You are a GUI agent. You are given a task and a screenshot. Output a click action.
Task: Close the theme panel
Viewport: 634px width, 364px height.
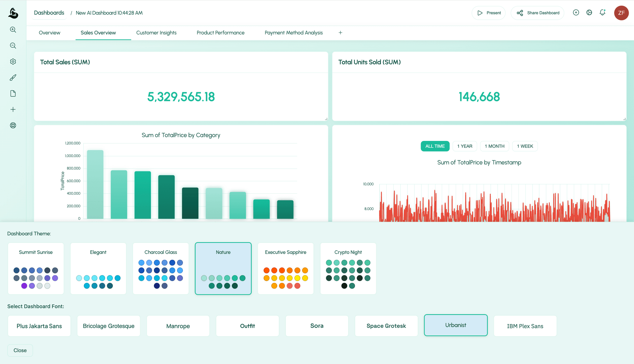point(20,350)
